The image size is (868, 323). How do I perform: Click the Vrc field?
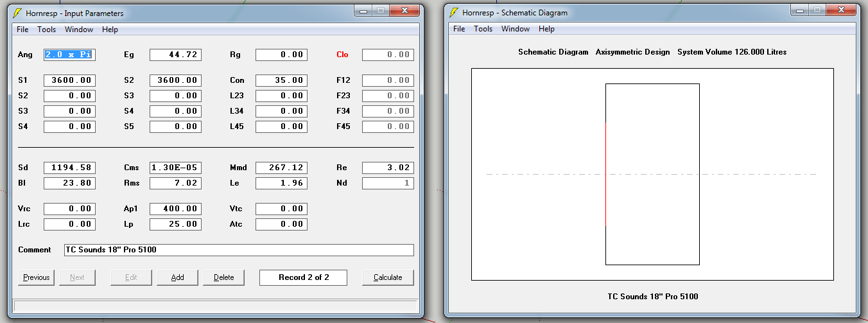pyautogui.click(x=69, y=209)
